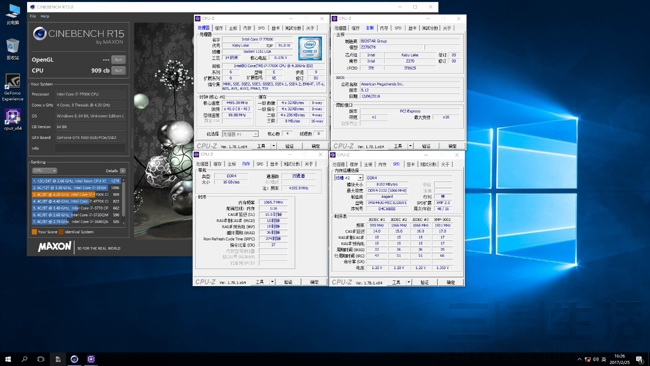Select the cpuz_x64 desktop shortcut

tap(12, 119)
